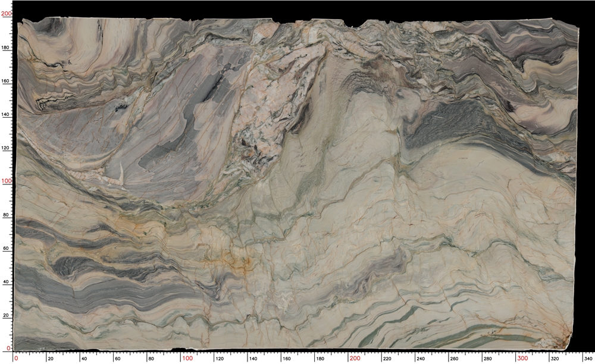Click the red 200 label on horizontal ruler
The image size is (595, 364).
click(355, 358)
